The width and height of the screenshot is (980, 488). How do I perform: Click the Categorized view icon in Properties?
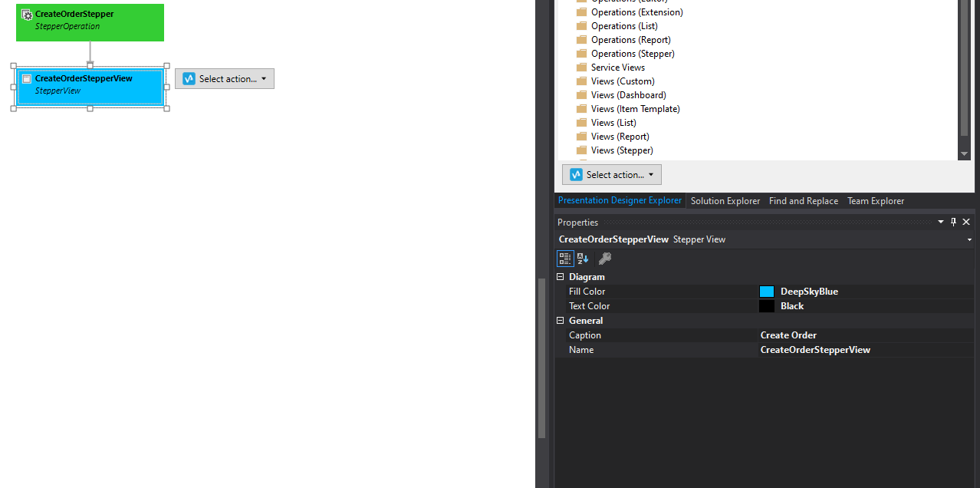pos(565,259)
